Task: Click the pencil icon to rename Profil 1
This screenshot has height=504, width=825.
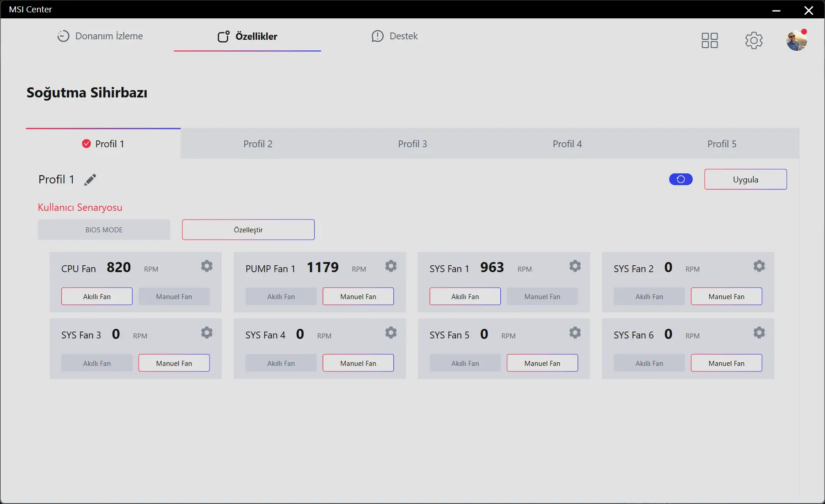Action: [91, 180]
